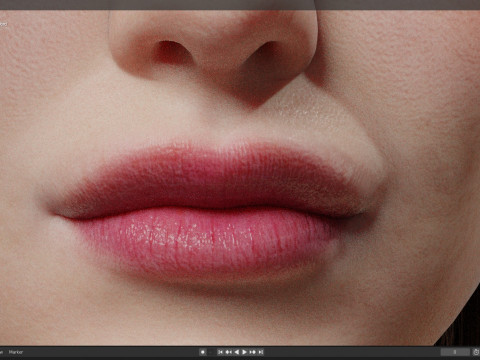
Task: Play the animation in reverse
Action: point(236,352)
